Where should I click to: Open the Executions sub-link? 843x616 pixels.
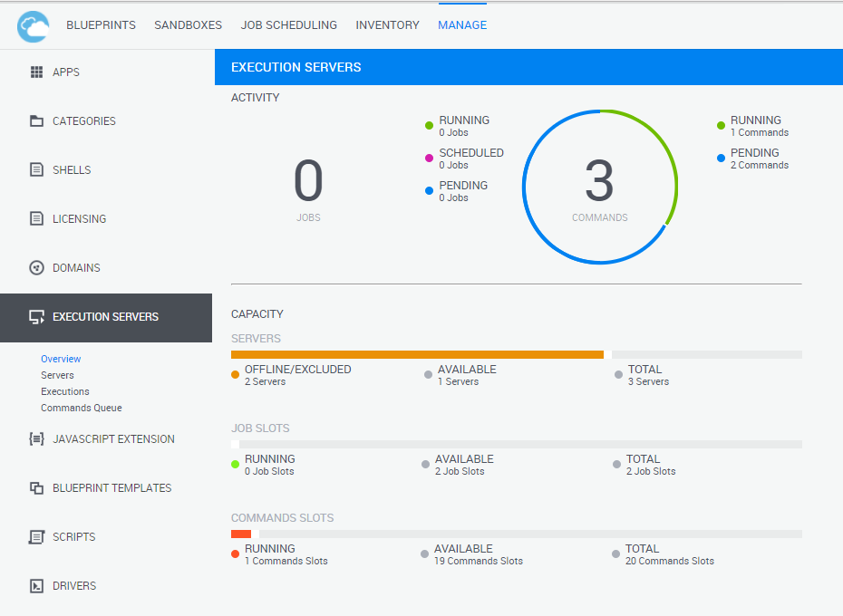click(x=65, y=391)
